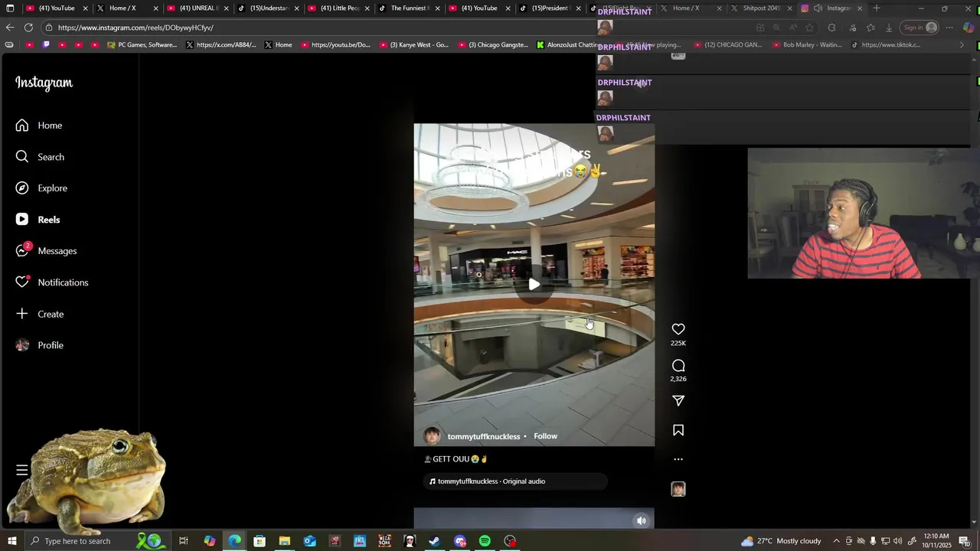Image resolution: width=980 pixels, height=551 pixels.
Task: Open browser downloads icon
Action: [889, 28]
